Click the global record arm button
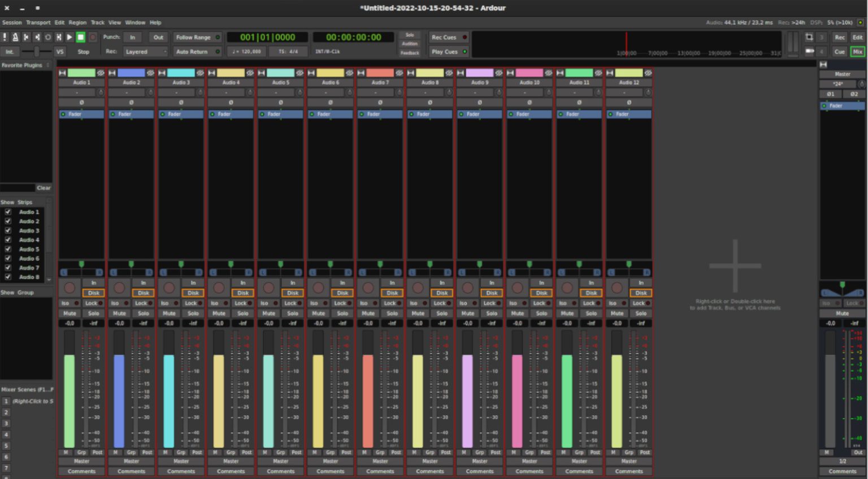Viewport: 868px width, 479px height. click(x=93, y=37)
